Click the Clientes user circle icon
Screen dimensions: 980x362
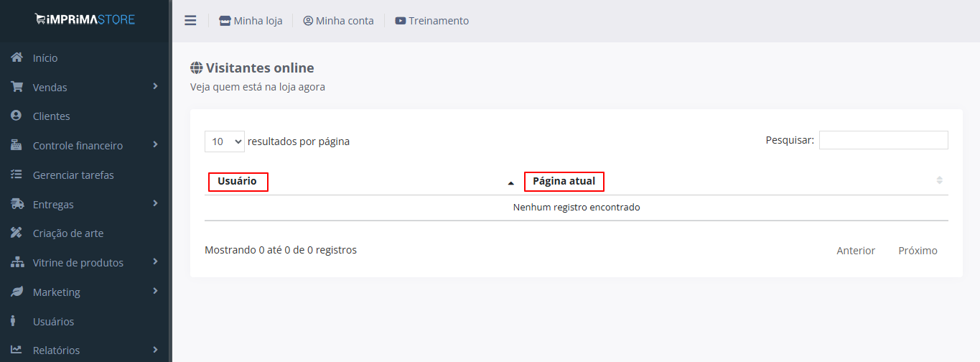(x=17, y=116)
